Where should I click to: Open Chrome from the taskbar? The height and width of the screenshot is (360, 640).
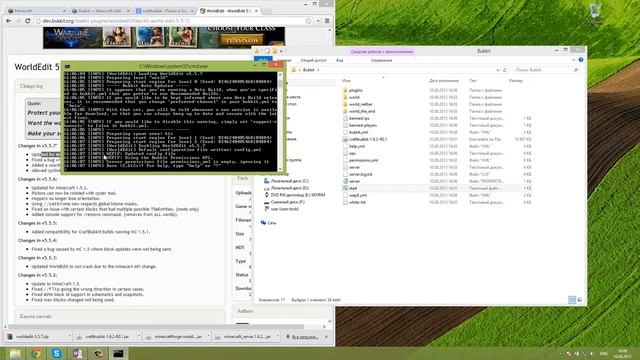pos(36,353)
